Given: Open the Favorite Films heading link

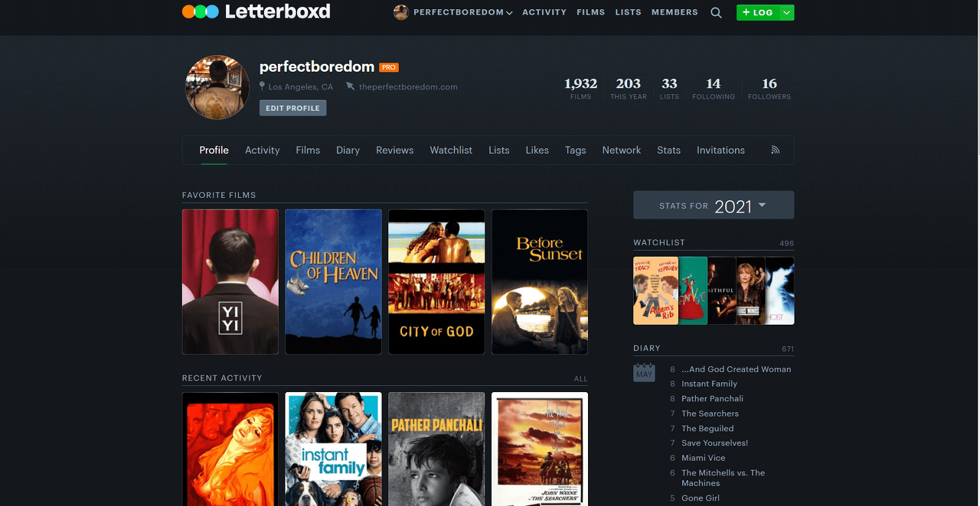Looking at the screenshot, I should point(219,195).
